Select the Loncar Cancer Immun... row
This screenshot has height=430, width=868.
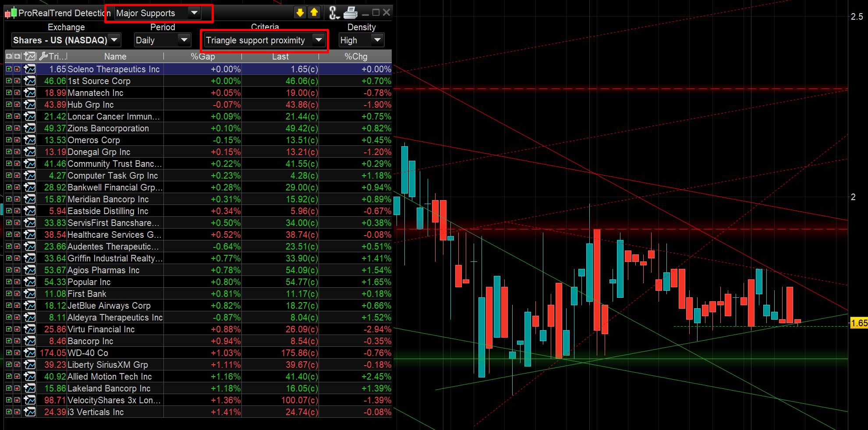click(198, 116)
